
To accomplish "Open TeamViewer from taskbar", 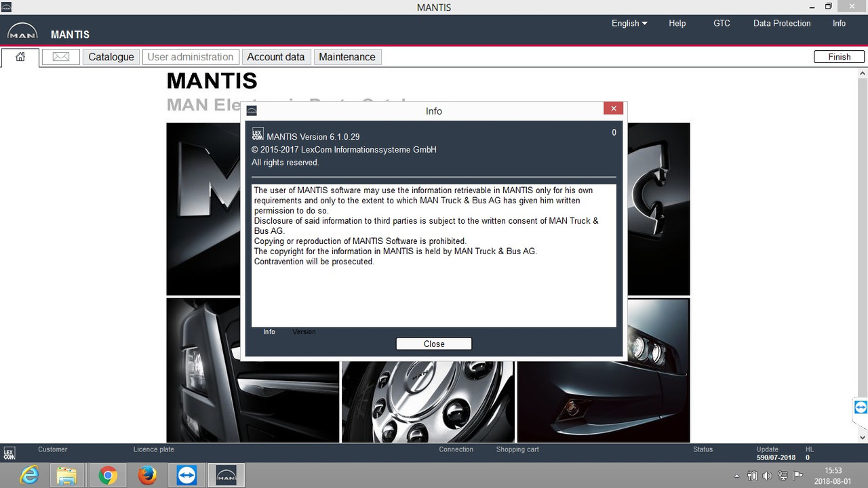I will (x=186, y=475).
